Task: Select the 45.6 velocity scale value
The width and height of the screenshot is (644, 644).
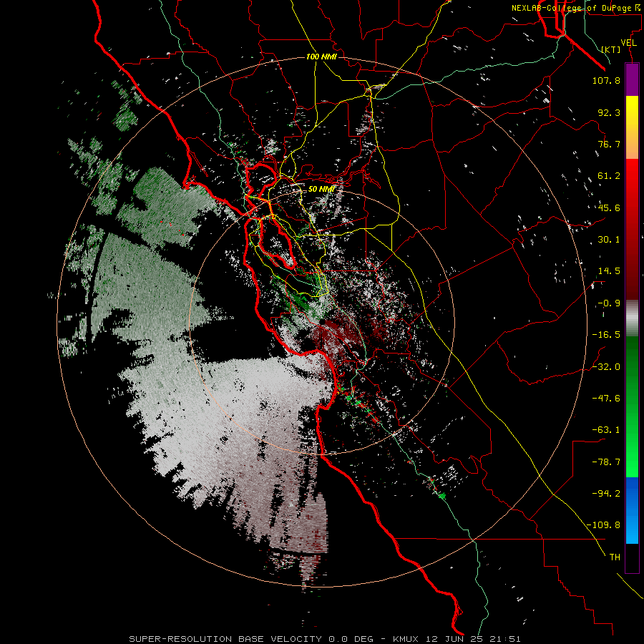Action: pos(609,208)
